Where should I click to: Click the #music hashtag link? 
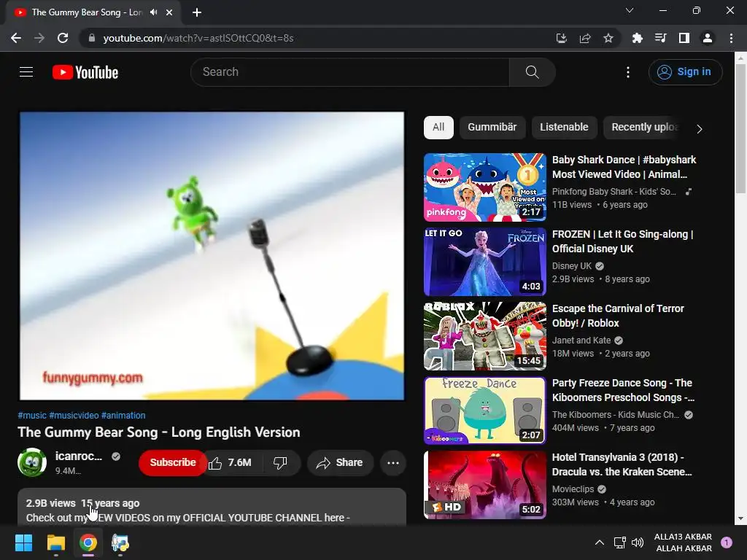(32, 415)
